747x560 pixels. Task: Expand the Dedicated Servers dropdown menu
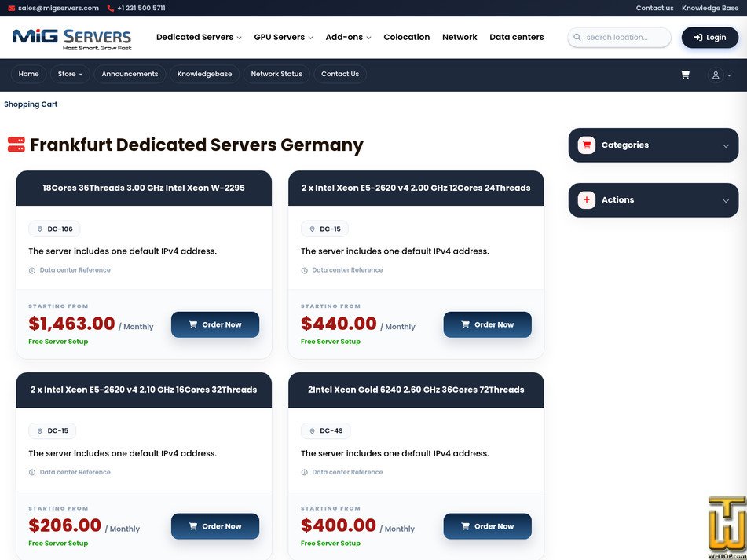click(199, 37)
